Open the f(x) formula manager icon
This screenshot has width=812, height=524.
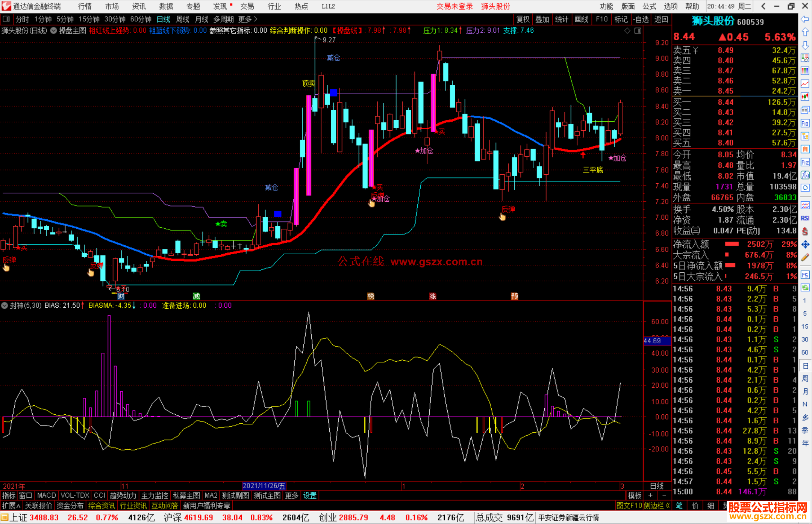point(805,175)
